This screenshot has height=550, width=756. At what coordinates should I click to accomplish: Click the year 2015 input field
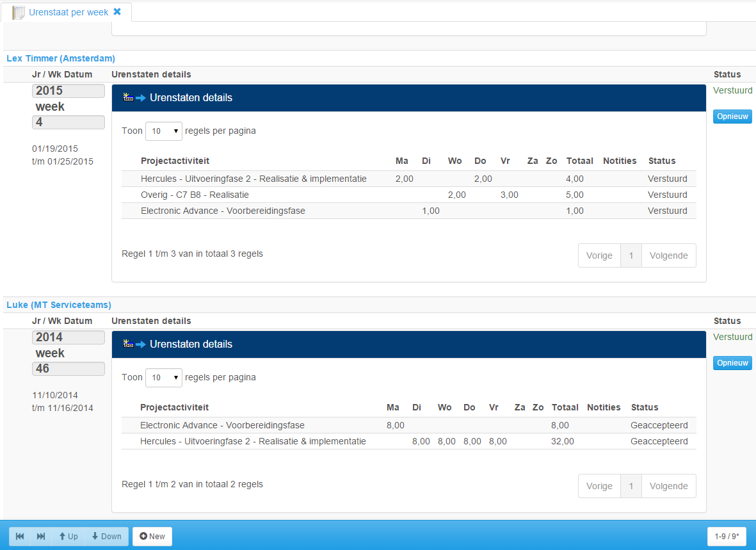(68, 91)
